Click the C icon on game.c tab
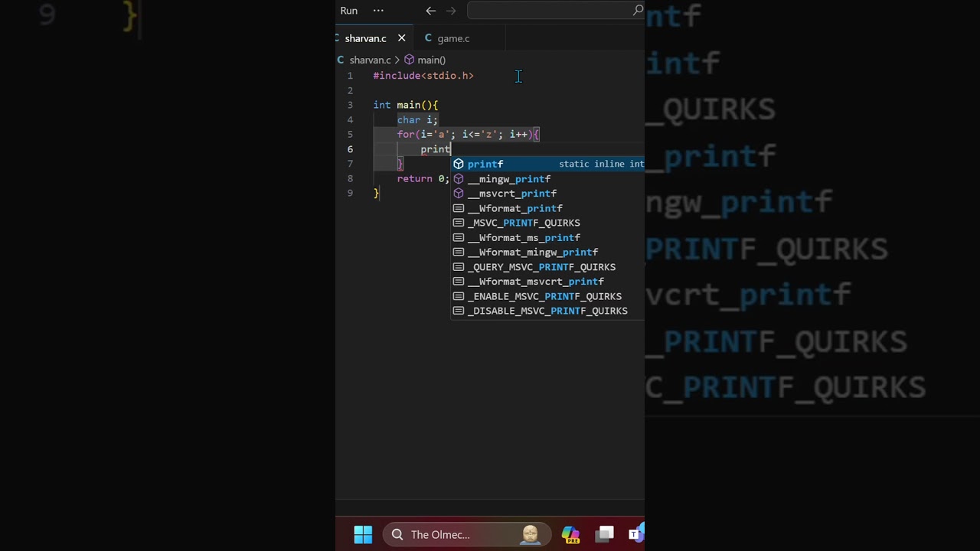980x551 pixels. pyautogui.click(x=428, y=38)
